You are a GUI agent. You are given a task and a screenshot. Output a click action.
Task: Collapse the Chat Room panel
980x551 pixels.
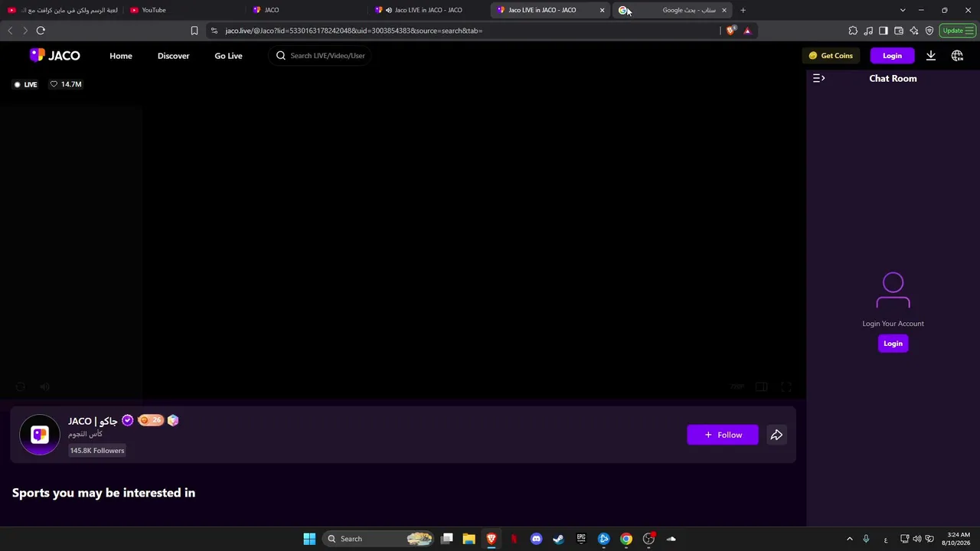click(818, 78)
